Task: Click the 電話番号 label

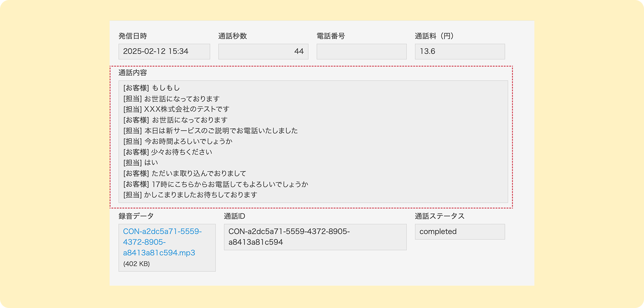Action: (331, 36)
